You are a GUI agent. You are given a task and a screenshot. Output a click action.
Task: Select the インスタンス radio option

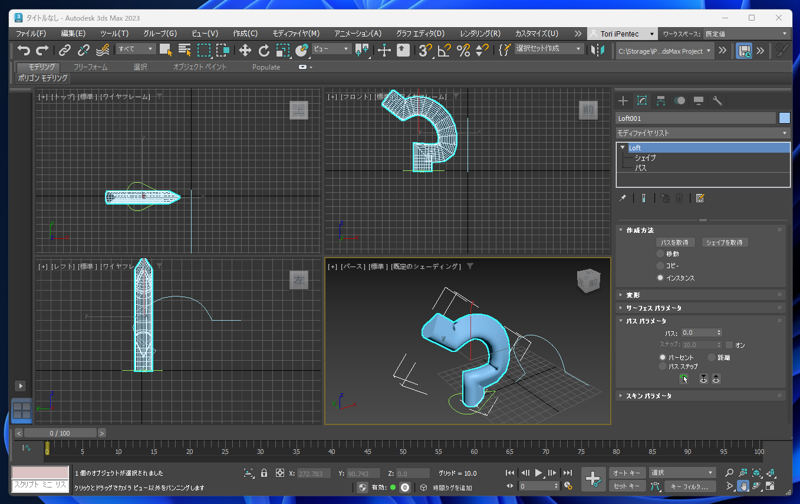(660, 278)
